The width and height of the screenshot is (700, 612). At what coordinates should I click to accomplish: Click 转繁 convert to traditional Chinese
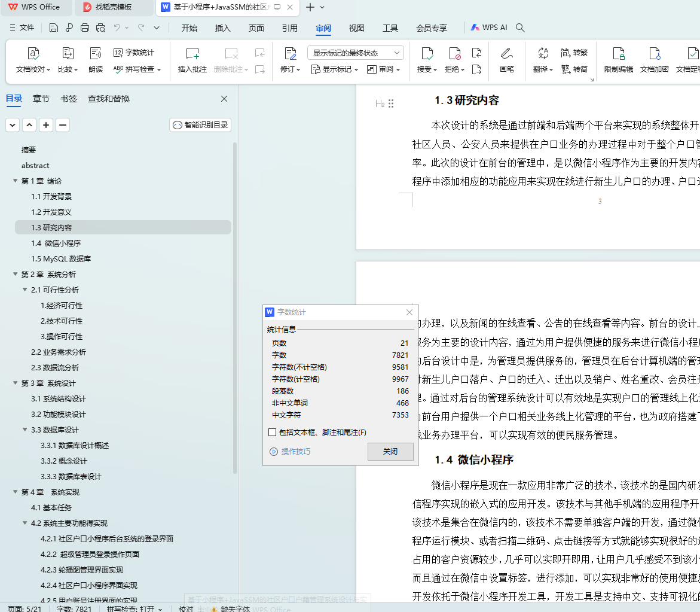[574, 53]
